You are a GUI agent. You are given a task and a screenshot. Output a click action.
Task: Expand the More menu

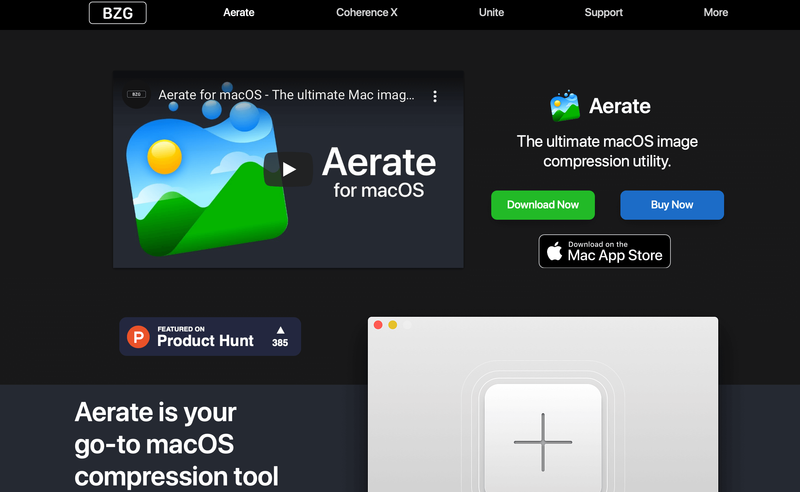point(716,12)
